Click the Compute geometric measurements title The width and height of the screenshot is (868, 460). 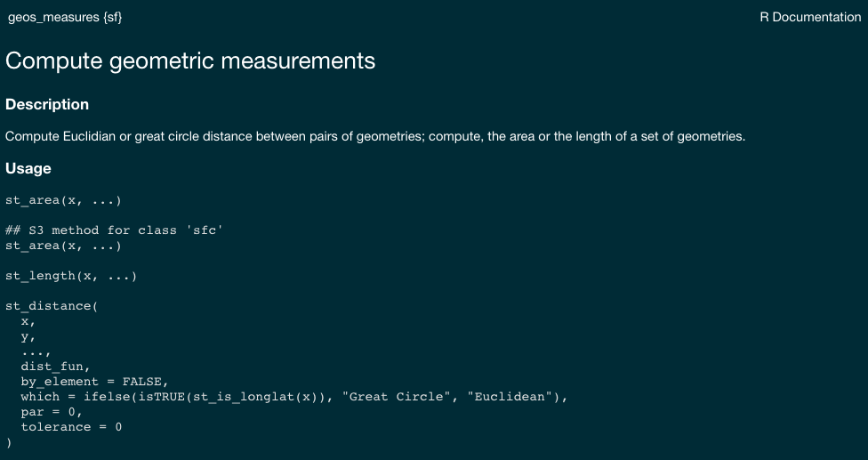click(x=190, y=61)
